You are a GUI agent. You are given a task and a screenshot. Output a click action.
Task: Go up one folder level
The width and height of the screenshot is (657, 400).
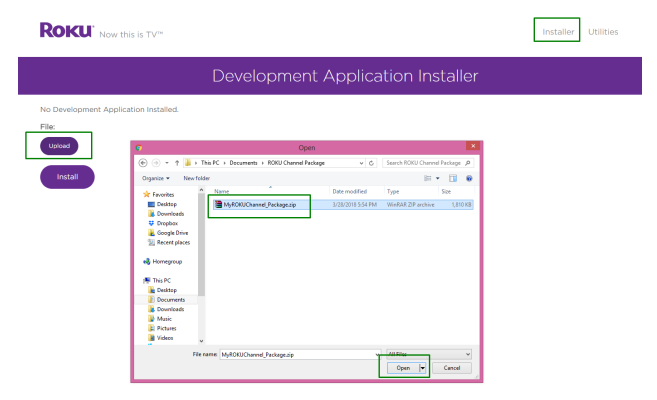(177, 163)
